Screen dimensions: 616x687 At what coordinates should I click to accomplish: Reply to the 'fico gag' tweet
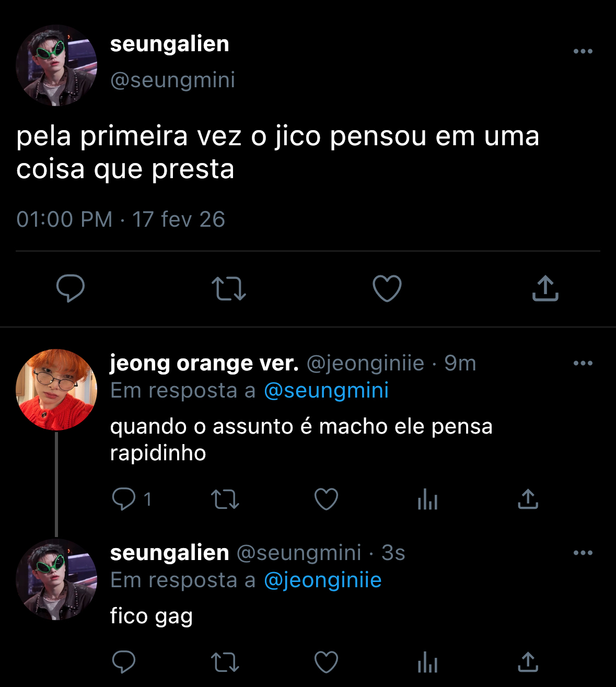click(x=124, y=662)
